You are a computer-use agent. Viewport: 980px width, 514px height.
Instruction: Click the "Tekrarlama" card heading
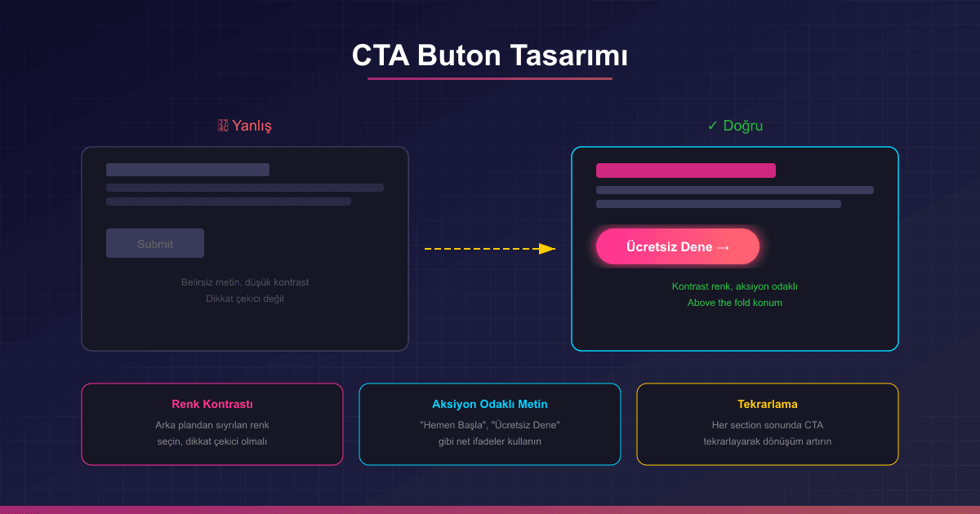(x=768, y=404)
